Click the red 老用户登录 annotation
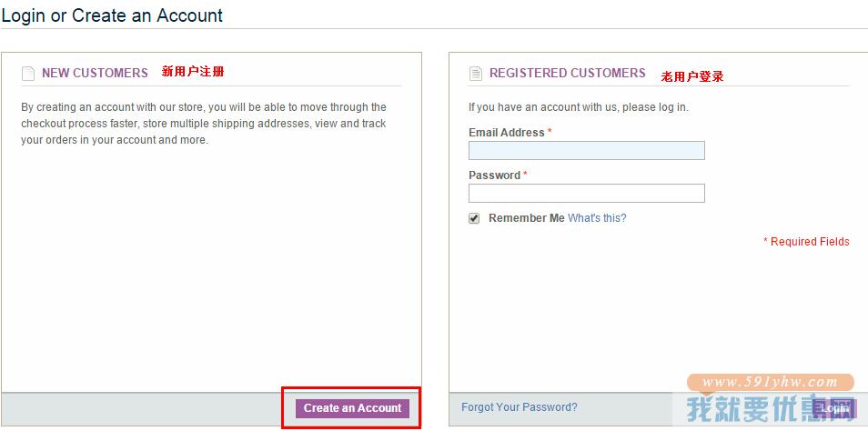Viewport: 868px width, 431px height. pos(692,77)
